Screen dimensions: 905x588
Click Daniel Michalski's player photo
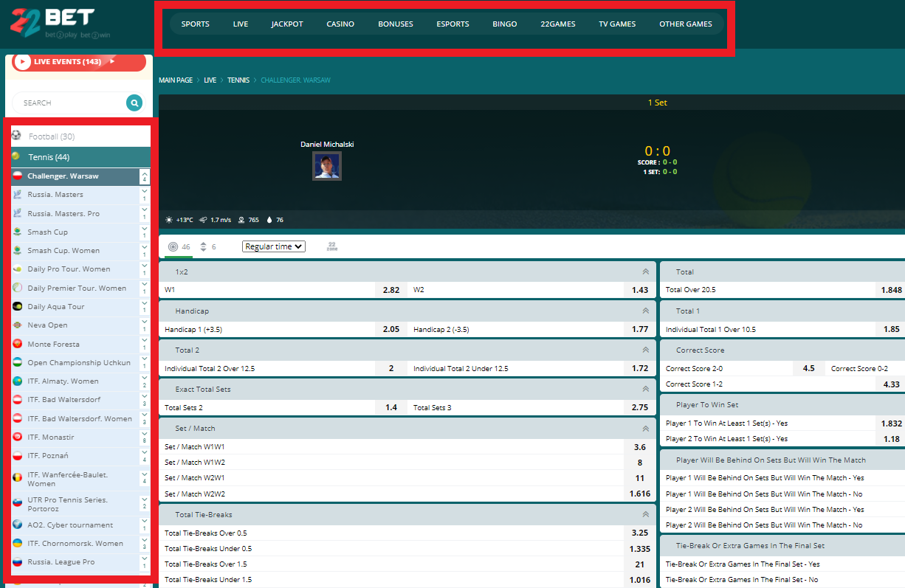click(x=327, y=166)
